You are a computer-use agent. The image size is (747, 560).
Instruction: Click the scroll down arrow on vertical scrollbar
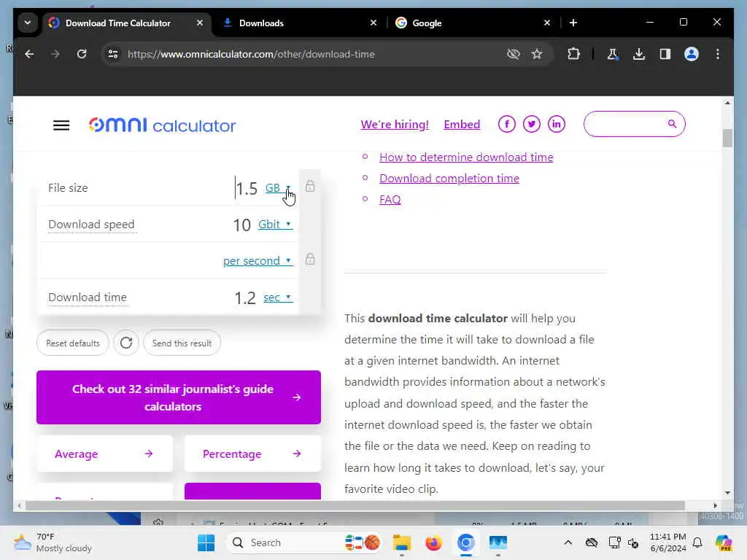727,493
